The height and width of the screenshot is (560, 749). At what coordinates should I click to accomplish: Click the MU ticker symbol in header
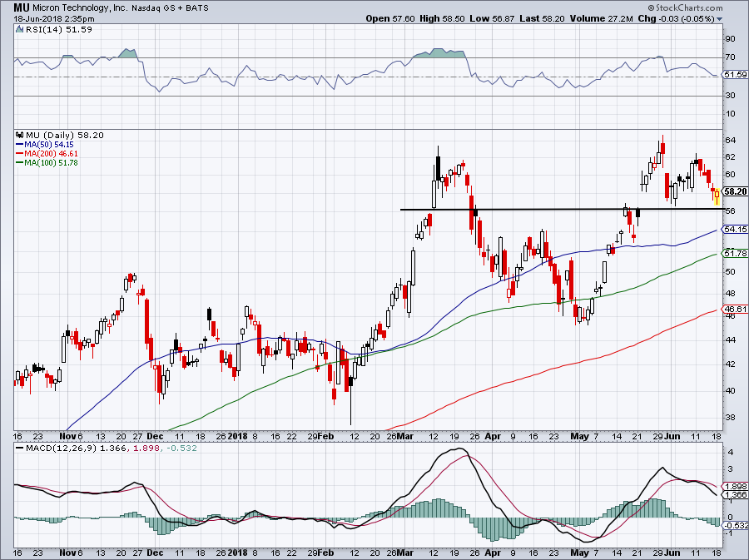coord(22,7)
